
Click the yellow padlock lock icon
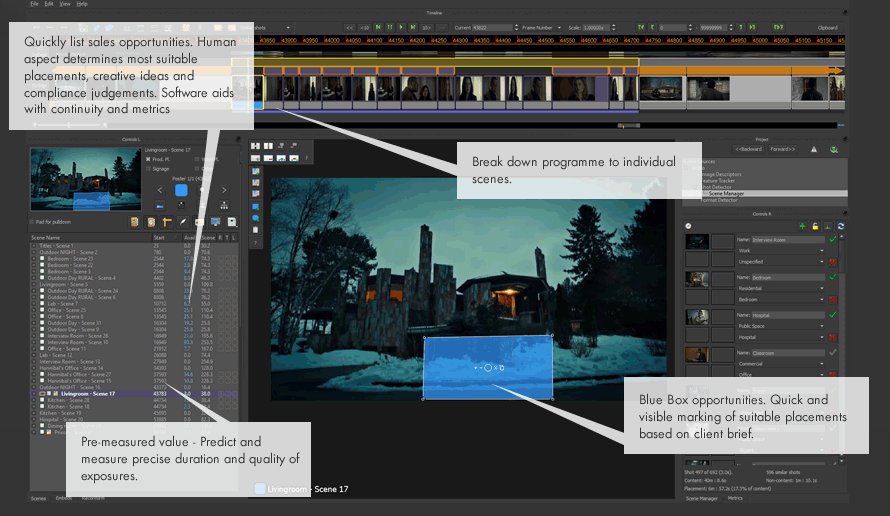[x=816, y=226]
